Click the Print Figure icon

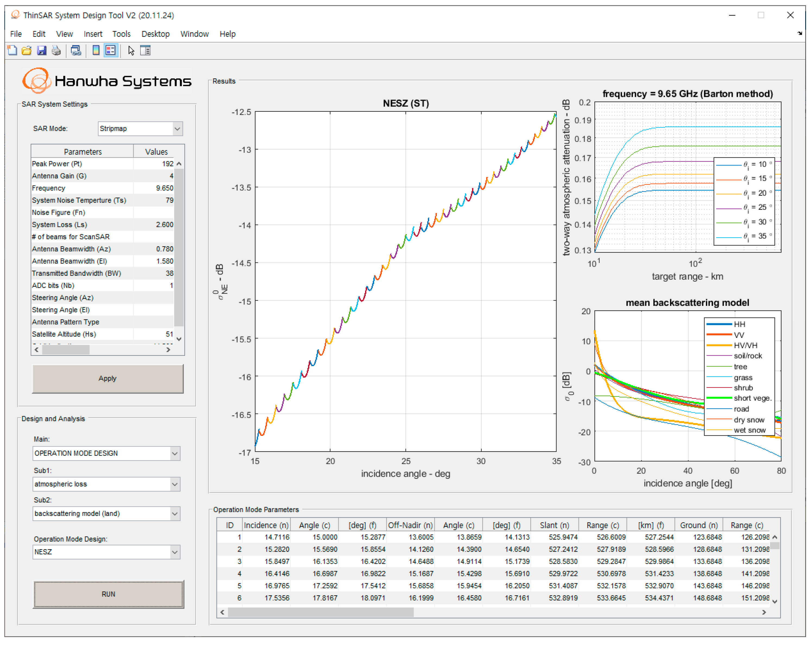(56, 50)
